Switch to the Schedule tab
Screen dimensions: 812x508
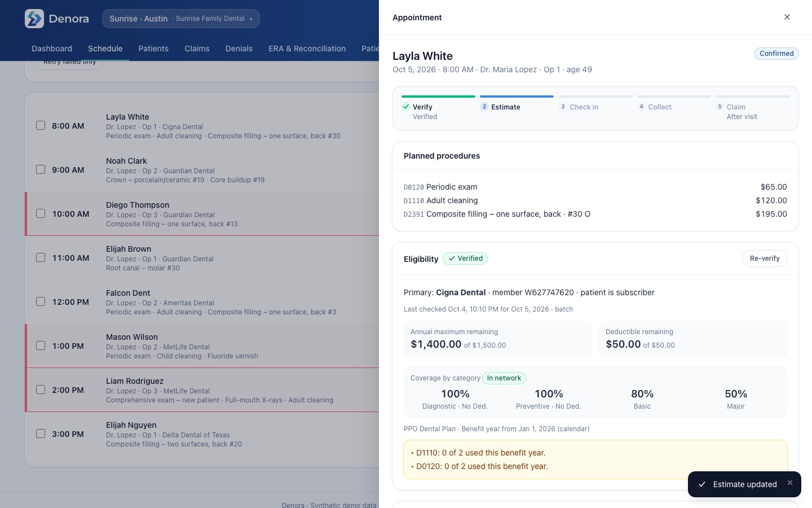point(105,49)
